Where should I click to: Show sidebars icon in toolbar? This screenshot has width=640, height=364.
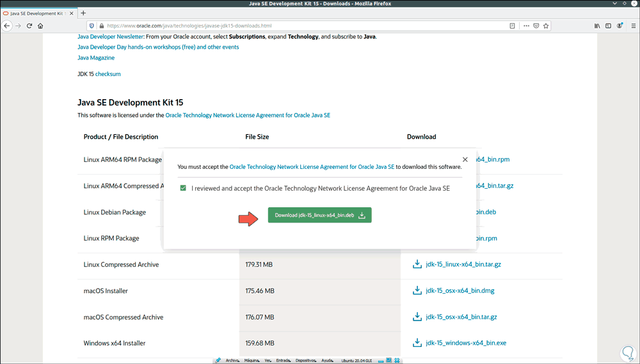[608, 26]
